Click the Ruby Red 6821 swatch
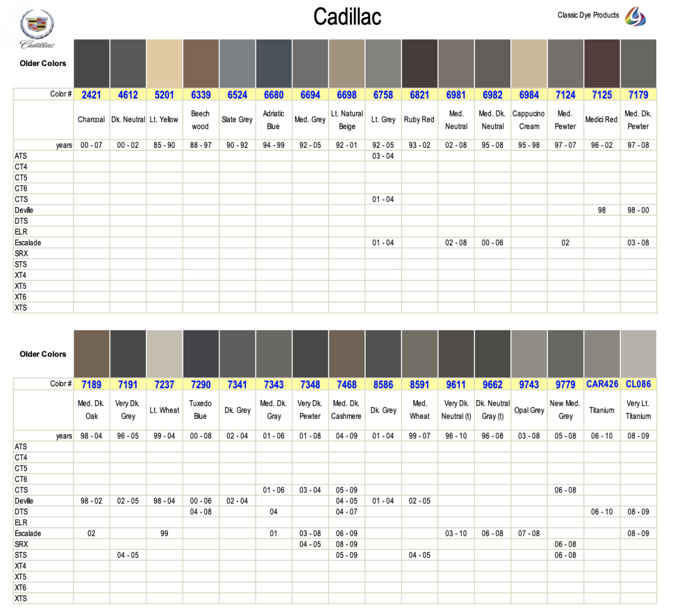 click(x=420, y=64)
